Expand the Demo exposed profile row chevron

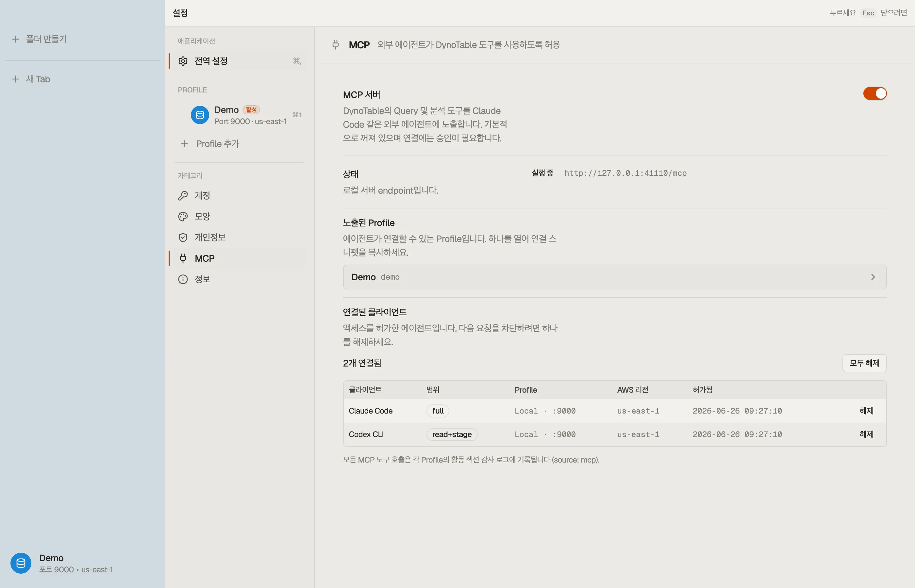[873, 277]
